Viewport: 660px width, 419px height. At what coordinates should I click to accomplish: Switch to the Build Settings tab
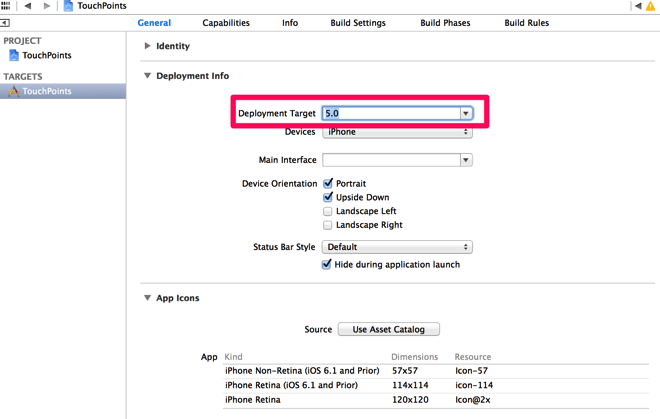pyautogui.click(x=358, y=23)
